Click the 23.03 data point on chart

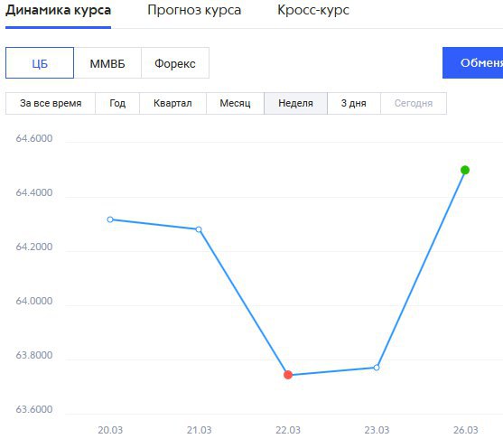377,368
